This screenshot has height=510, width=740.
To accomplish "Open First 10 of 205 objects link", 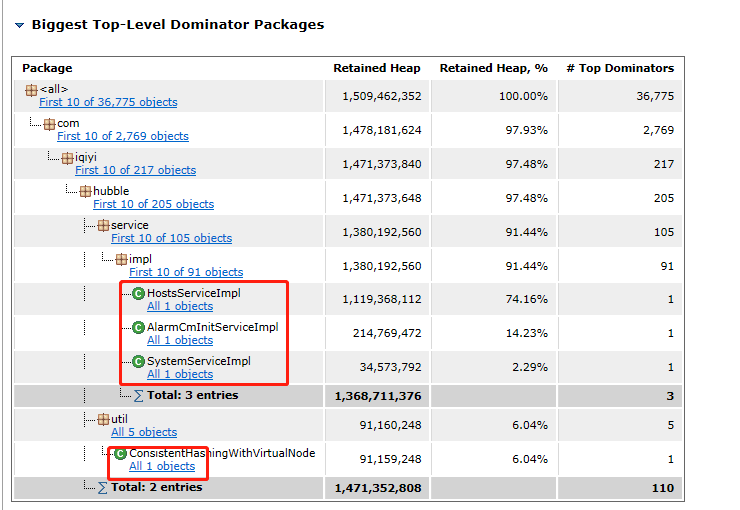I will (x=153, y=204).
